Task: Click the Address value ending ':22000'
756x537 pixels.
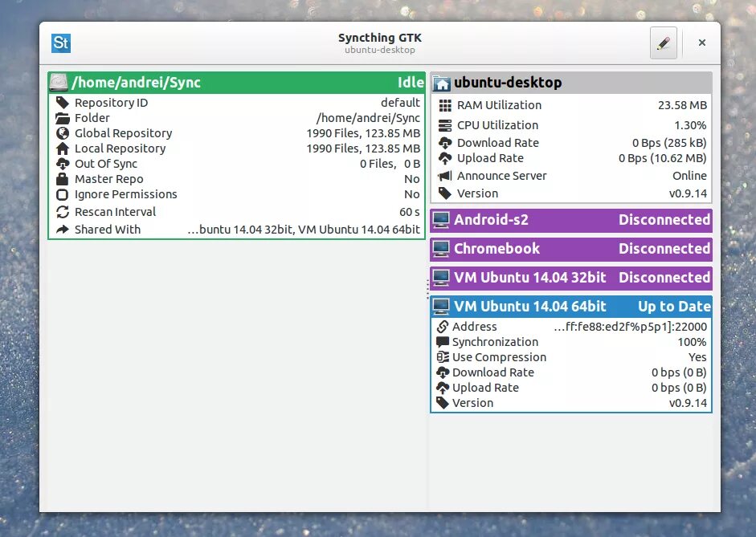Action: (630, 327)
